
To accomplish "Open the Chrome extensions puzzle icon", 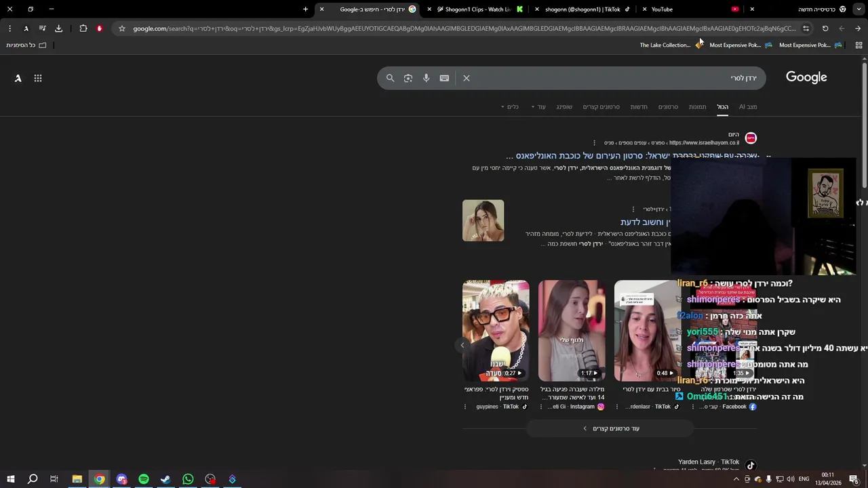I will point(83,28).
